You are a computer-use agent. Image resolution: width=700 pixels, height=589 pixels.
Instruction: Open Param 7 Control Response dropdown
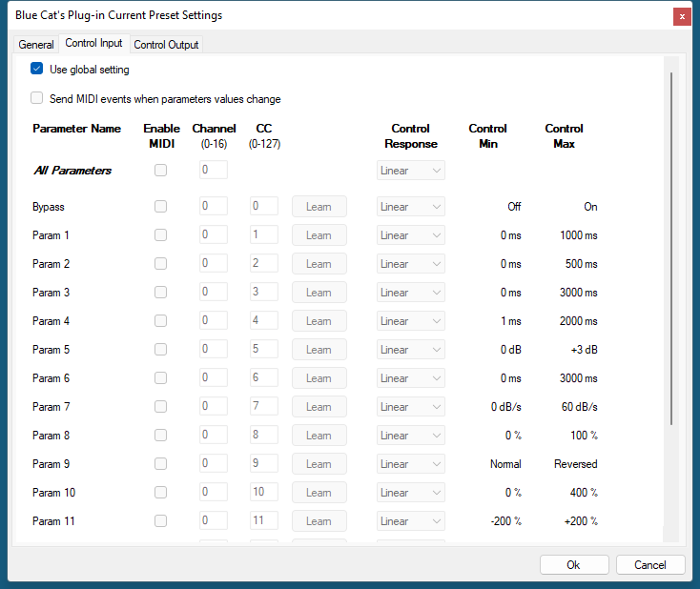411,407
